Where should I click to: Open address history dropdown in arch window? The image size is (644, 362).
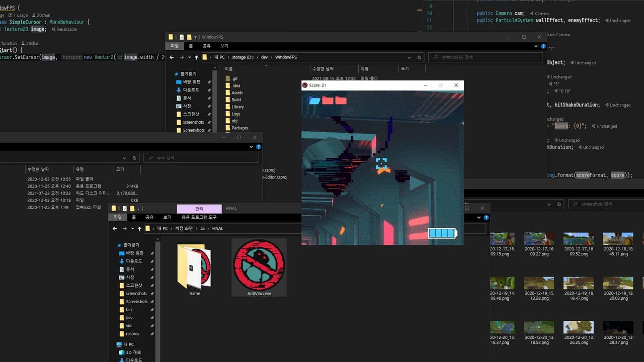(124, 158)
